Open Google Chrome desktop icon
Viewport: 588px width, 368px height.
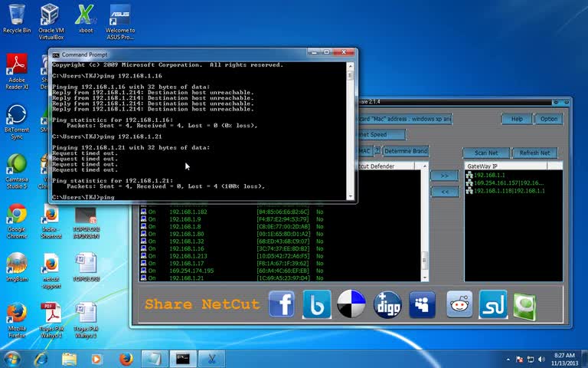[17, 221]
